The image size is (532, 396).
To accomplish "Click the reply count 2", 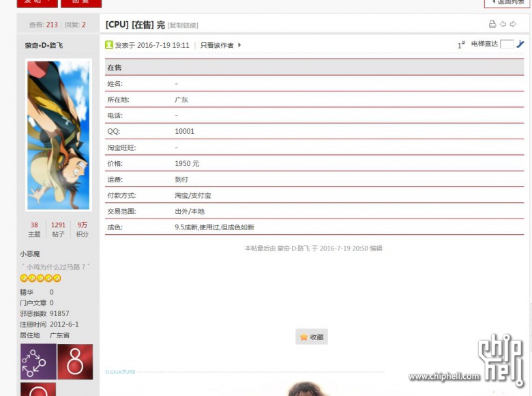I will click(83, 25).
